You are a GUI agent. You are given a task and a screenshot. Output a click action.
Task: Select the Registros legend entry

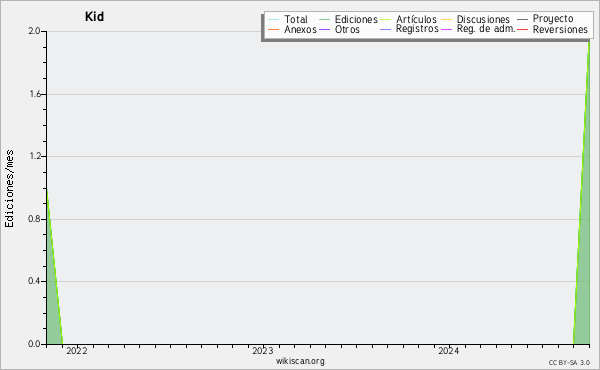pyautogui.click(x=409, y=29)
